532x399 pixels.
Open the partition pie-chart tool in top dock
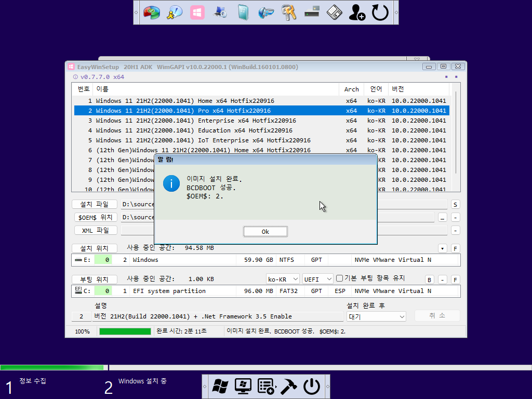(152, 13)
